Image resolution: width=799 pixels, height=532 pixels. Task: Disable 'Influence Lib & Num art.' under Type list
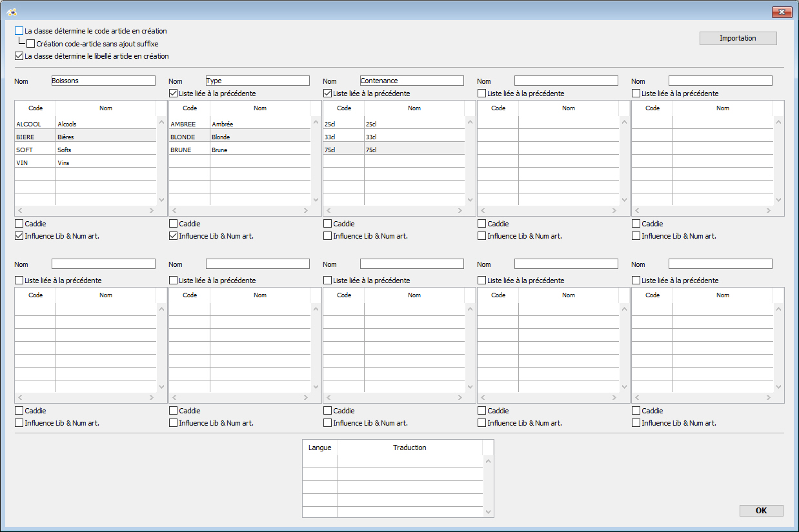(x=173, y=236)
